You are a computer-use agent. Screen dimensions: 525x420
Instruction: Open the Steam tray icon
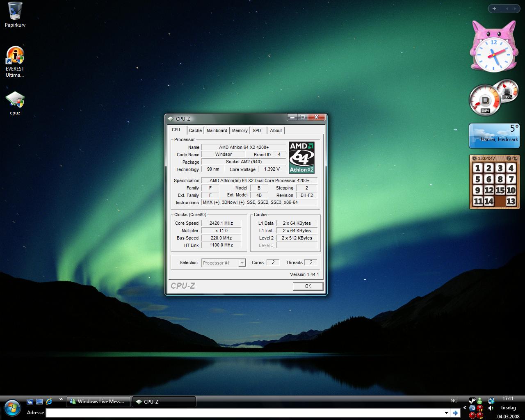472,401
